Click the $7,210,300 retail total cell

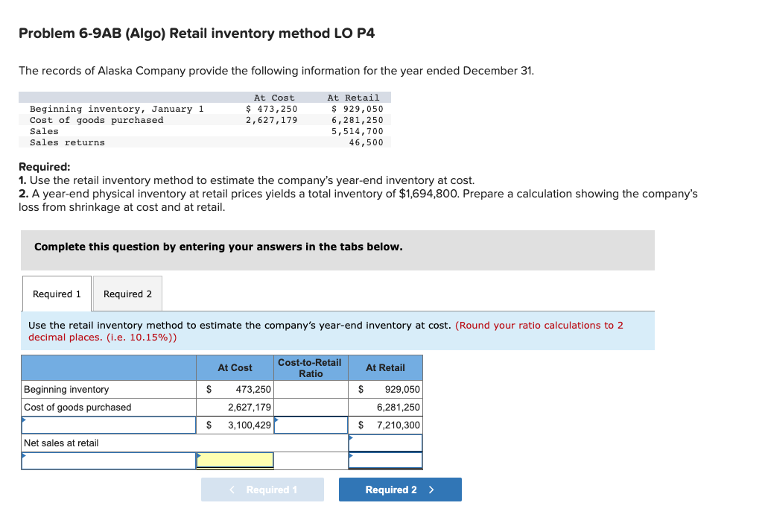pyautogui.click(x=385, y=425)
